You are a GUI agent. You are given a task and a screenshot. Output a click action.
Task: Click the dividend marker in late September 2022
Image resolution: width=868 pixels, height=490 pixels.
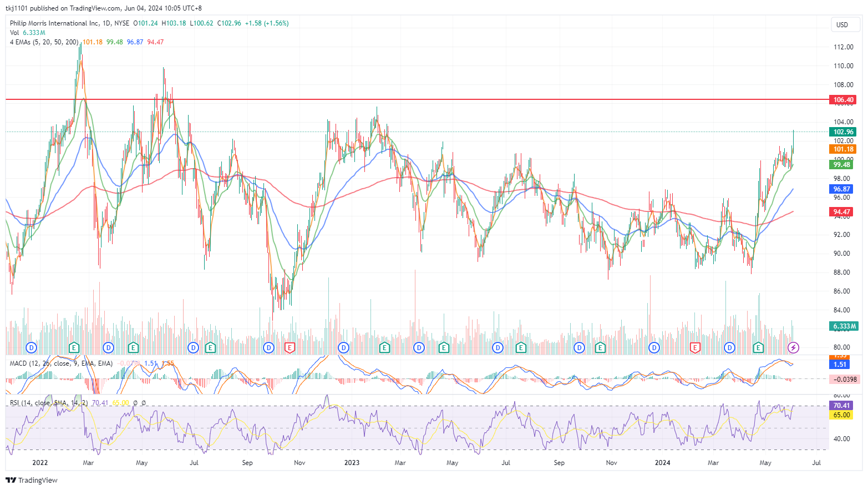[x=269, y=348]
